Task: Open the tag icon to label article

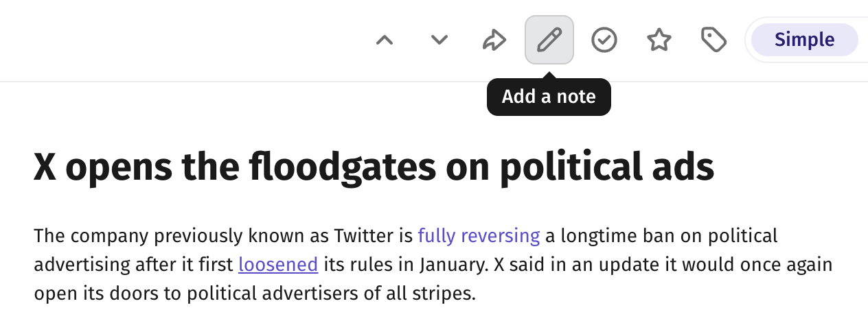Action: (x=714, y=40)
